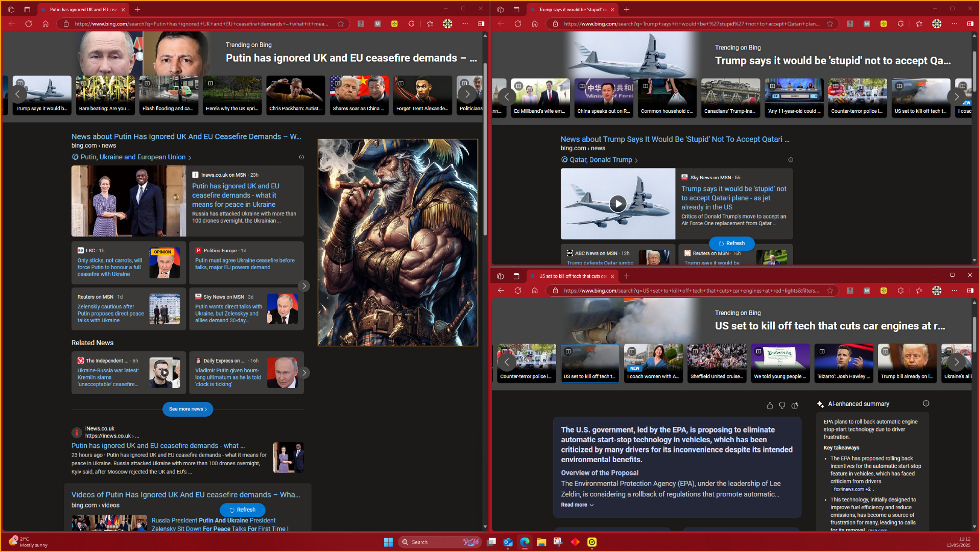Image resolution: width=980 pixels, height=552 pixels.
Task: Refresh the page in the Putin window
Action: [x=29, y=23]
